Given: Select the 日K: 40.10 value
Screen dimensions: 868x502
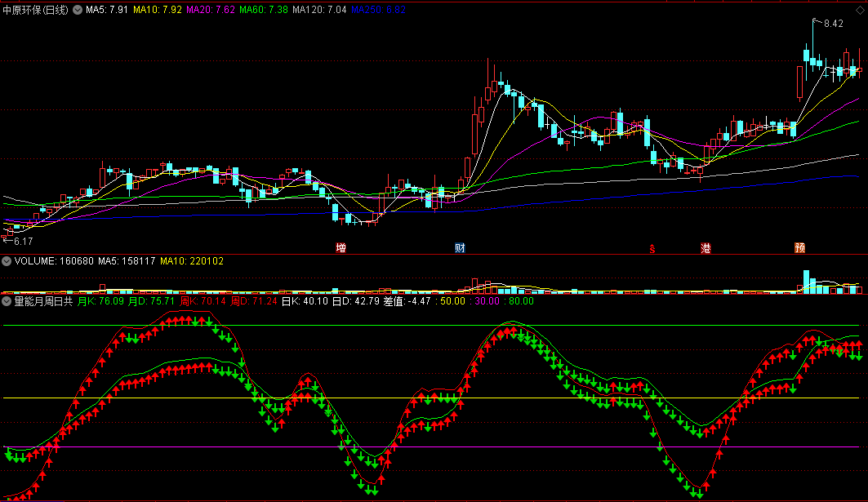Looking at the screenshot, I should [305, 302].
